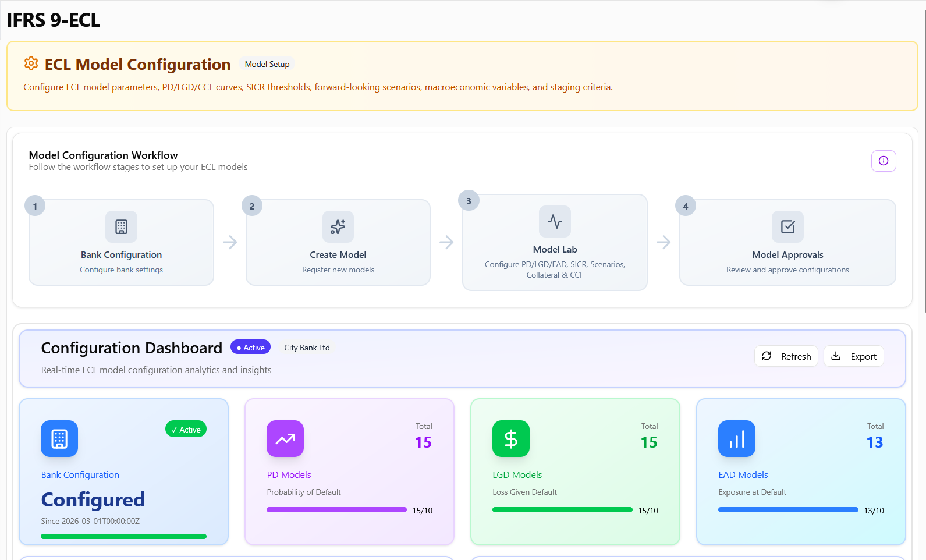Select workflow step number 3 badge
This screenshot has width=926, height=560.
(x=469, y=201)
